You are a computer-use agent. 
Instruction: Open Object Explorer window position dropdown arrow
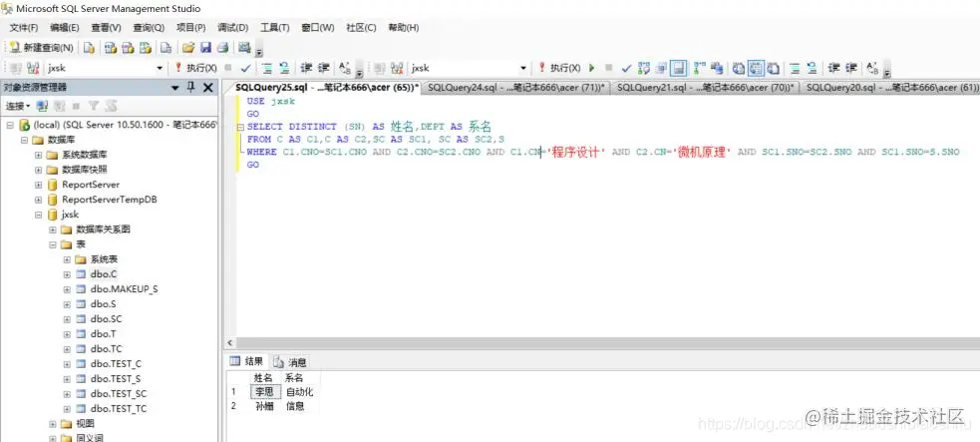pos(175,88)
